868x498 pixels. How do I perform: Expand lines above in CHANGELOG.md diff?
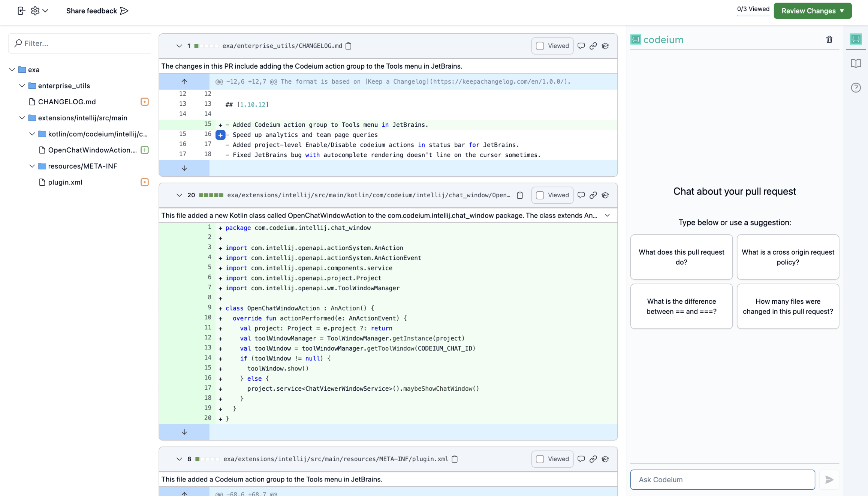point(184,82)
